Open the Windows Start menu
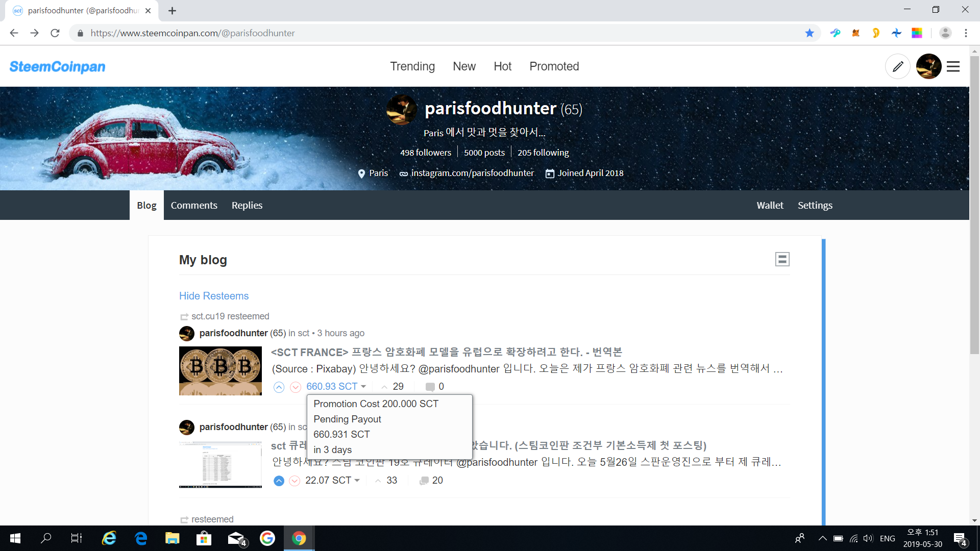 tap(15, 538)
